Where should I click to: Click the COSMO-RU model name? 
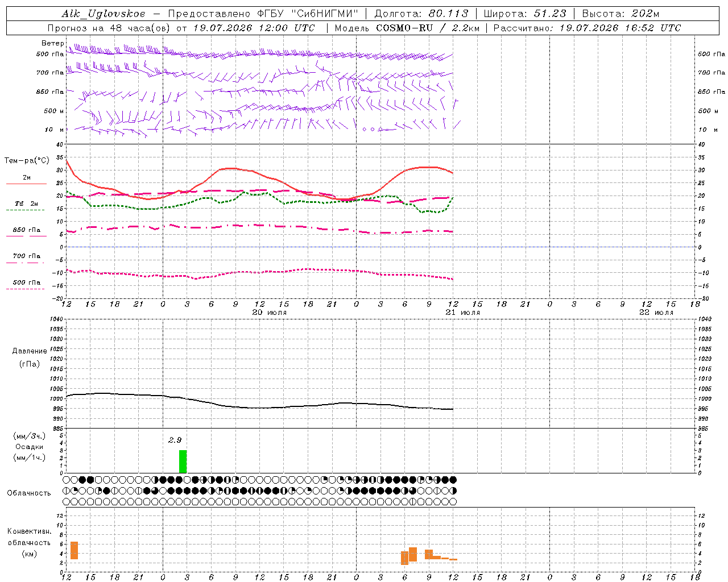pos(404,28)
